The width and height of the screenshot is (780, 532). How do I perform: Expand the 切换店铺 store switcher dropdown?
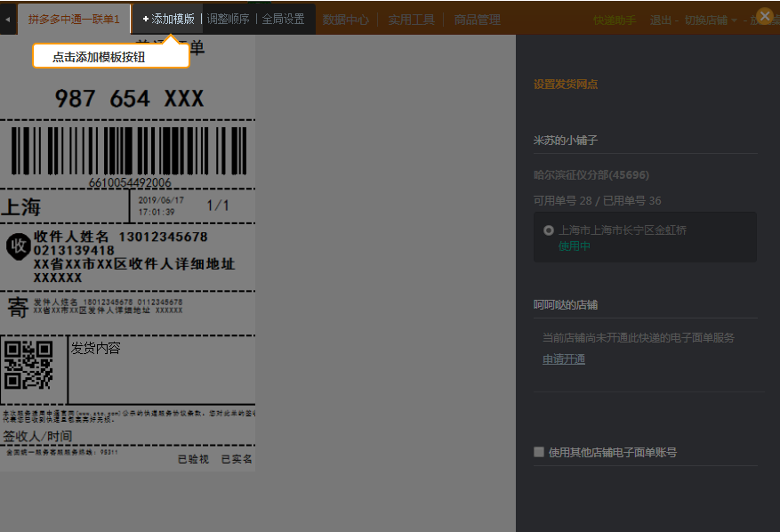[x=711, y=20]
